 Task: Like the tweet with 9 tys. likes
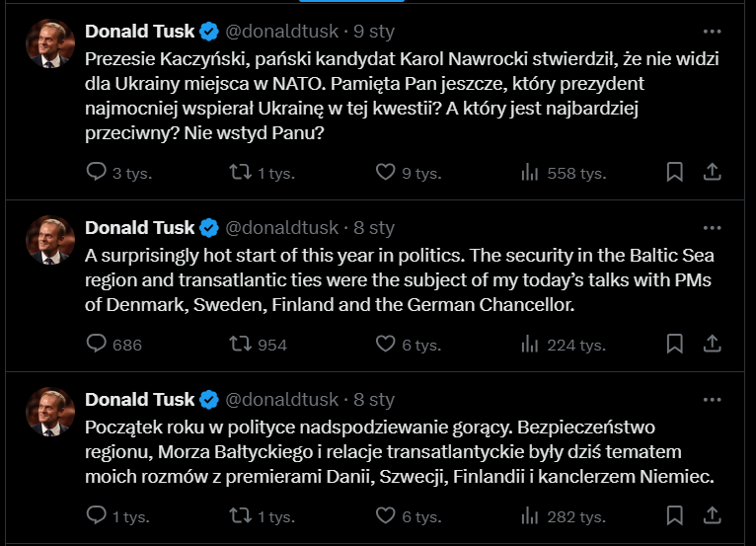[x=386, y=173]
